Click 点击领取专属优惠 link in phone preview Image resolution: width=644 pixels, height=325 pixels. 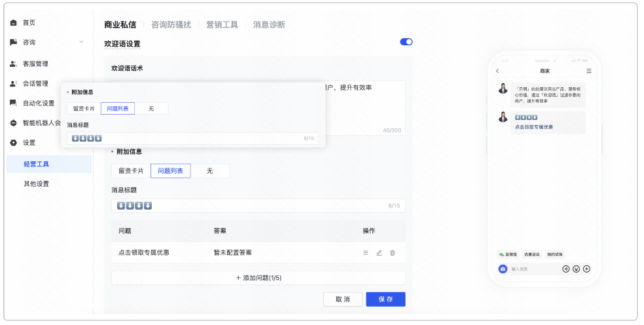[x=534, y=127]
